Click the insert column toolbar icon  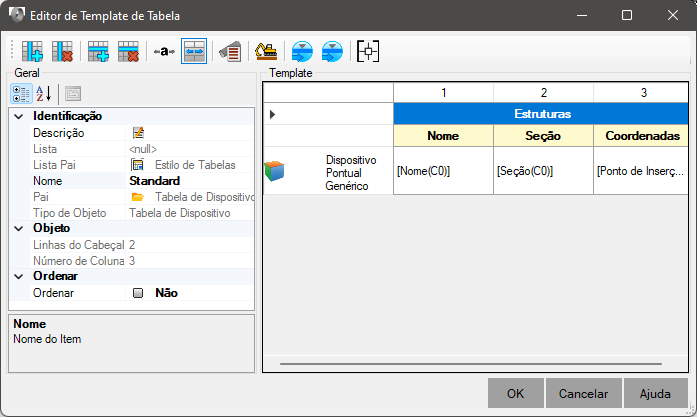coord(32,52)
